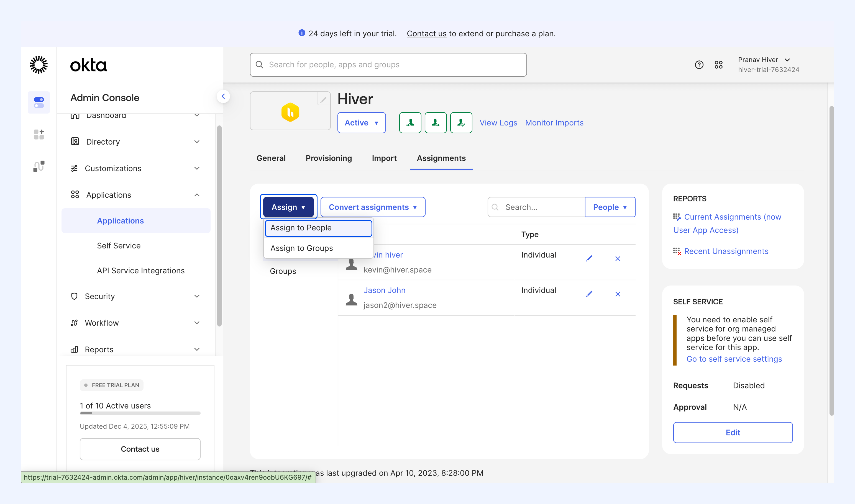Viewport: 855px width, 504px height.
Task: Open the Assign dropdown button
Action: point(288,207)
